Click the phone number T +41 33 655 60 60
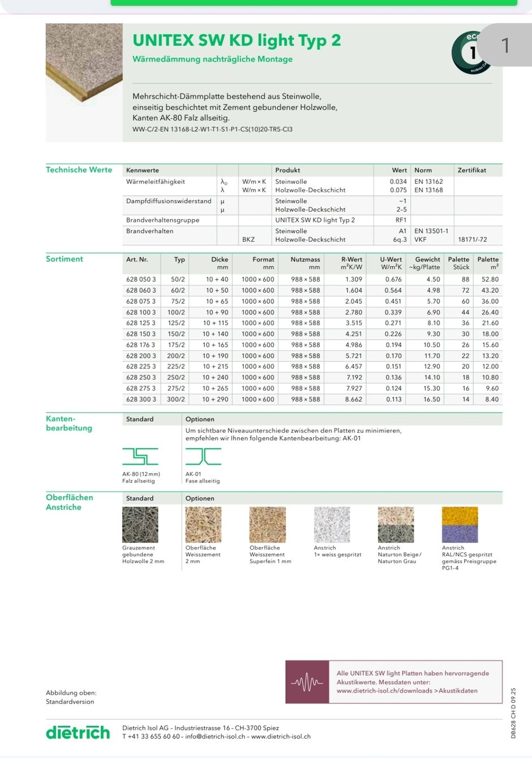 [x=151, y=736]
